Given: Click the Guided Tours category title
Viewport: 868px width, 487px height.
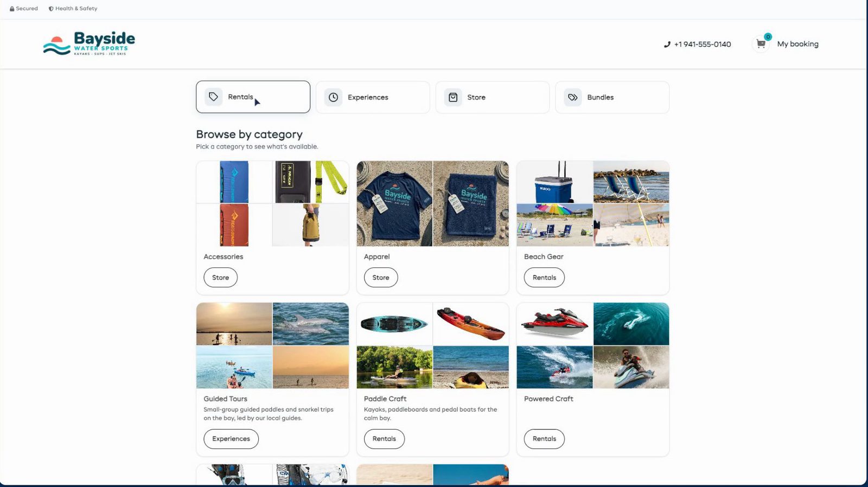Looking at the screenshot, I should [225, 399].
